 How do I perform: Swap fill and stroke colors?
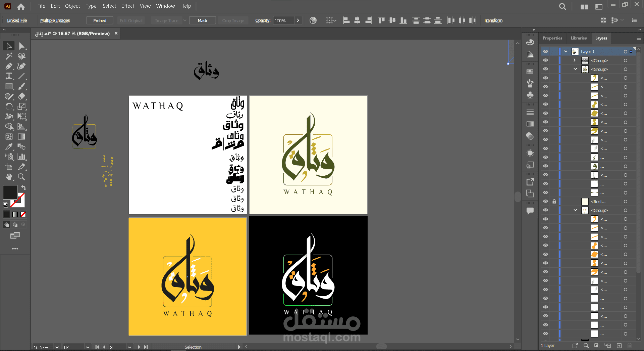23,187
